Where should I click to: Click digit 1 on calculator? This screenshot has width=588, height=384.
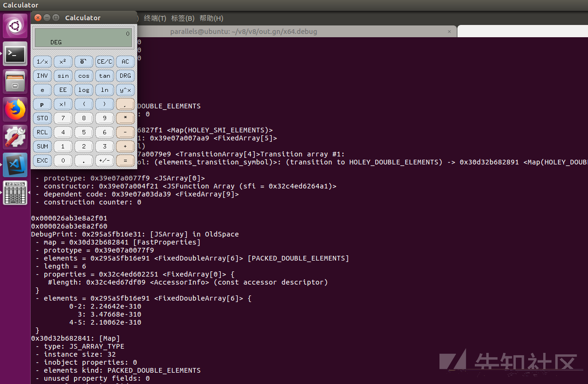[x=63, y=147]
